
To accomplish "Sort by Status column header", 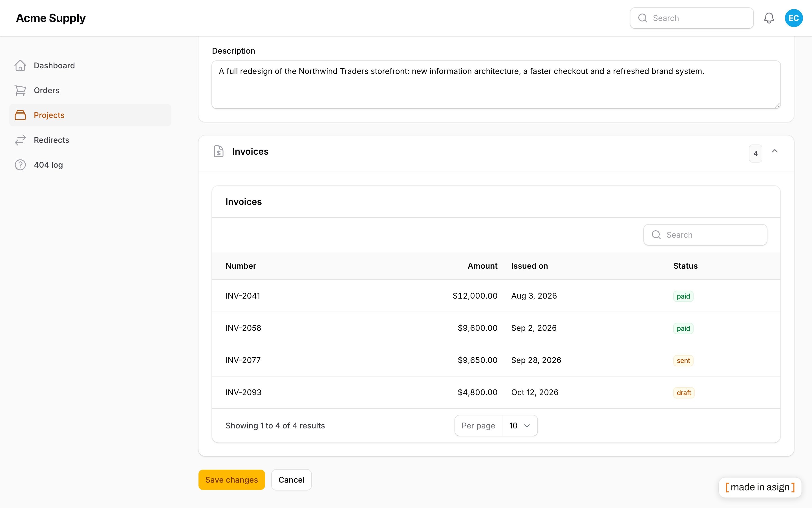I will pyautogui.click(x=685, y=266).
